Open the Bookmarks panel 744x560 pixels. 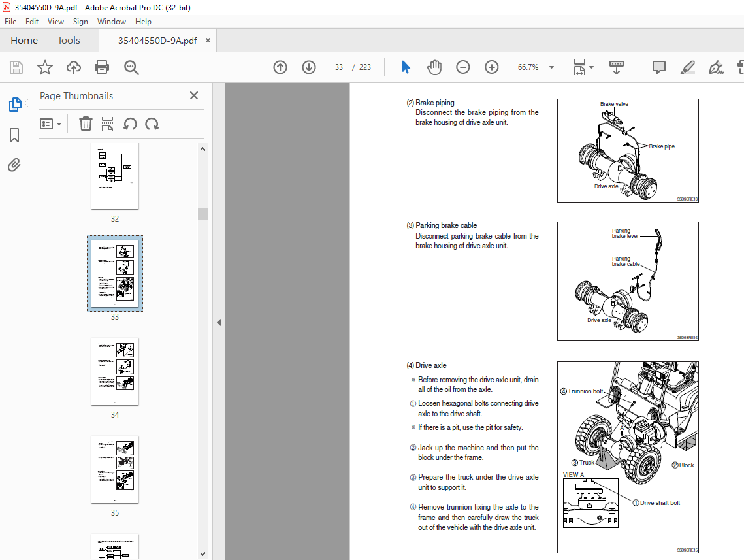click(14, 135)
